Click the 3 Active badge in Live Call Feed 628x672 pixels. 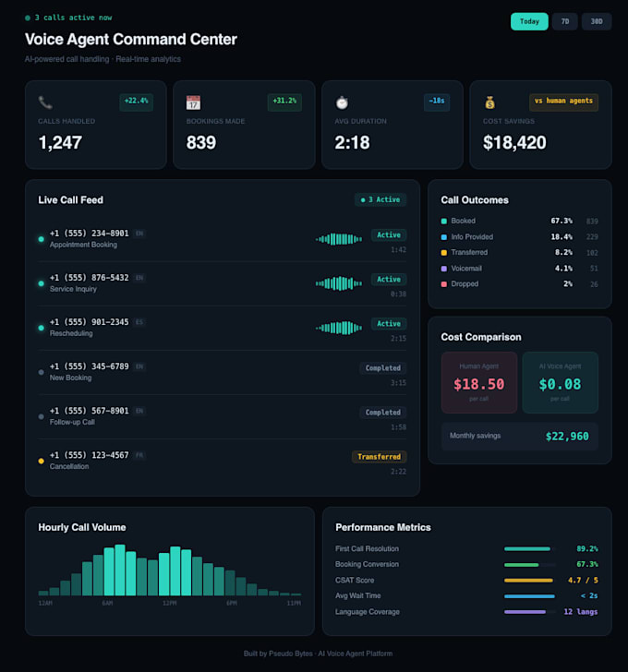tap(380, 199)
